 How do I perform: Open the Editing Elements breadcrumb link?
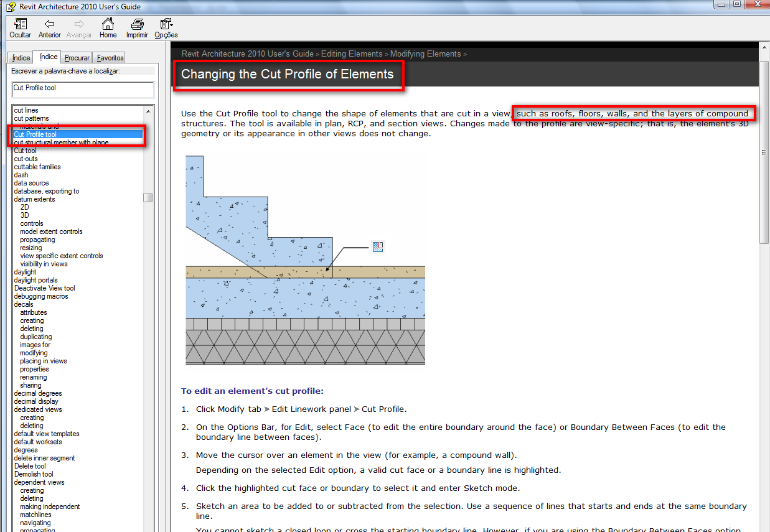tap(352, 54)
